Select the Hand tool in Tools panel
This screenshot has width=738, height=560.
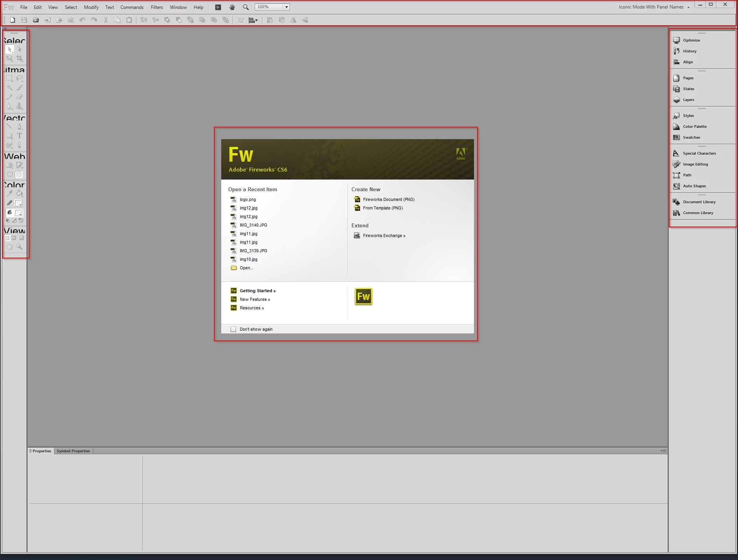click(x=9, y=247)
